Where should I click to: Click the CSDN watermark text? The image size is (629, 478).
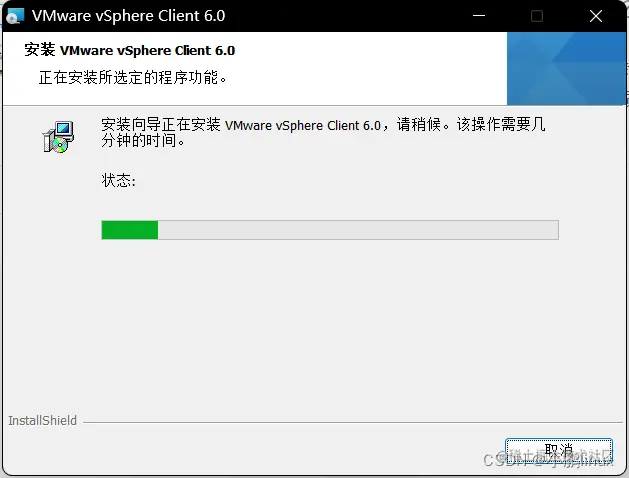click(548, 460)
